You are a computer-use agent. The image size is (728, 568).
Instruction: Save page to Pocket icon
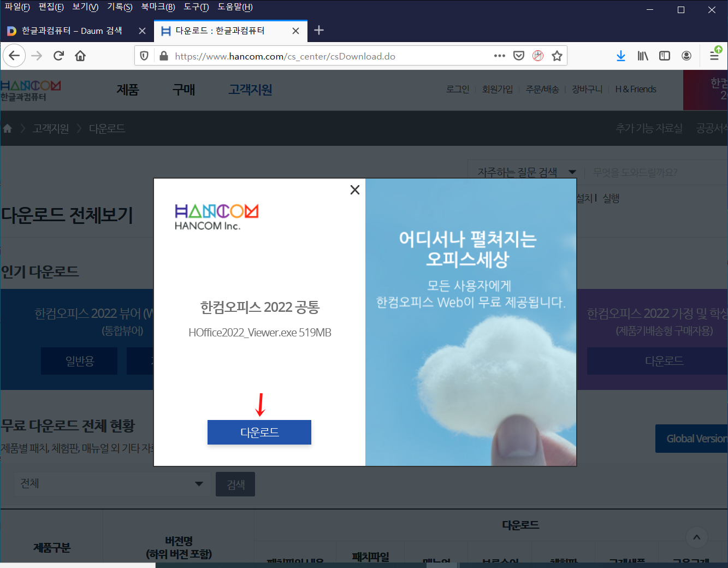(x=519, y=56)
